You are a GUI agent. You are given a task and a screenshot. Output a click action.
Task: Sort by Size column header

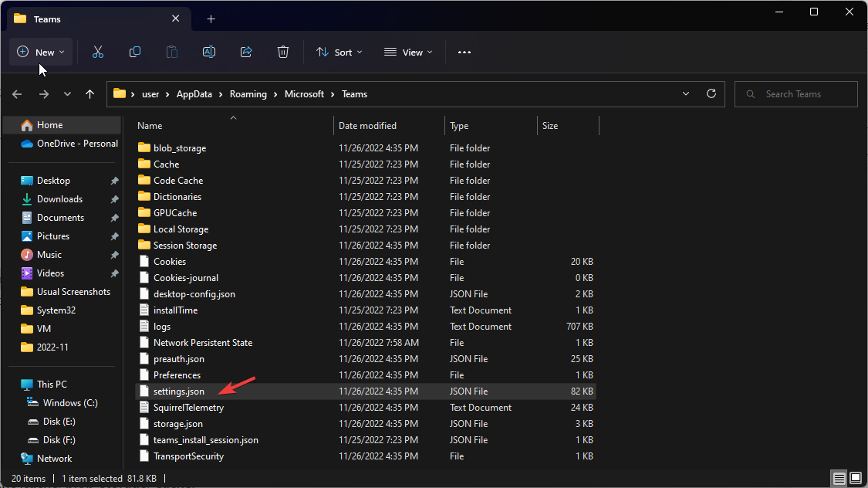coord(549,126)
